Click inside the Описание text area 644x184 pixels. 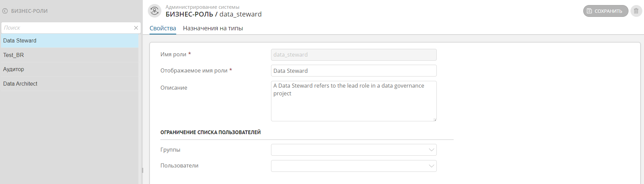pos(353,104)
